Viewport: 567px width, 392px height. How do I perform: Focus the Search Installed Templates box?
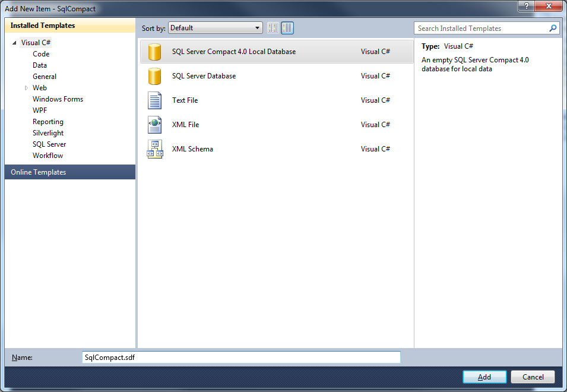483,28
